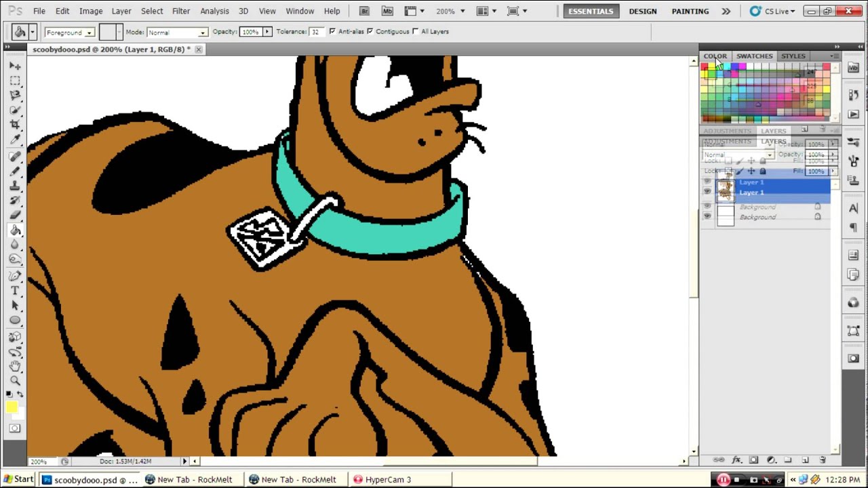The height and width of the screenshot is (488, 868).
Task: Open the Swatches panel options menu
Action: coord(833,56)
